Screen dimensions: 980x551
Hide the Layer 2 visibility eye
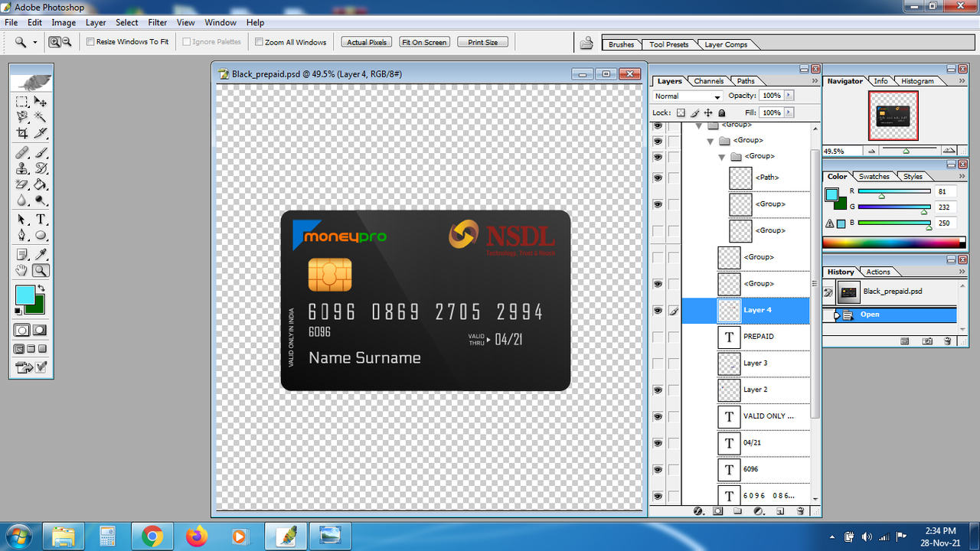[658, 390]
